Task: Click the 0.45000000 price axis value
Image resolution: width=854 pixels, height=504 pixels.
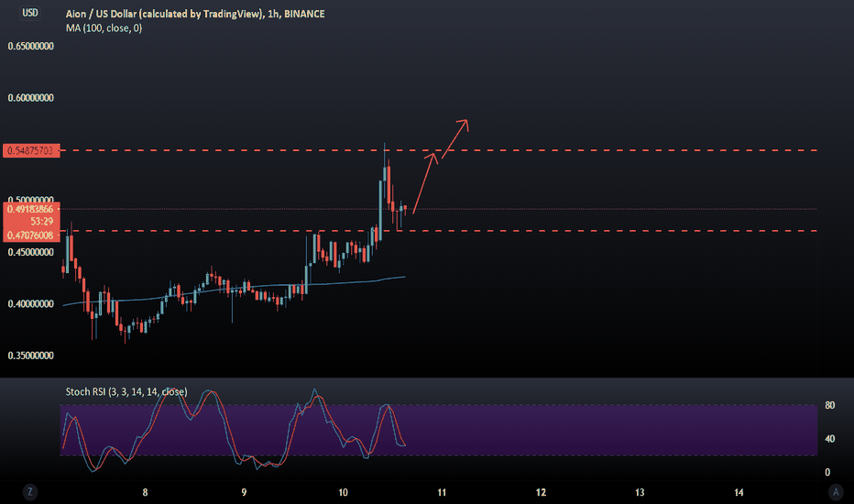Action: click(31, 252)
